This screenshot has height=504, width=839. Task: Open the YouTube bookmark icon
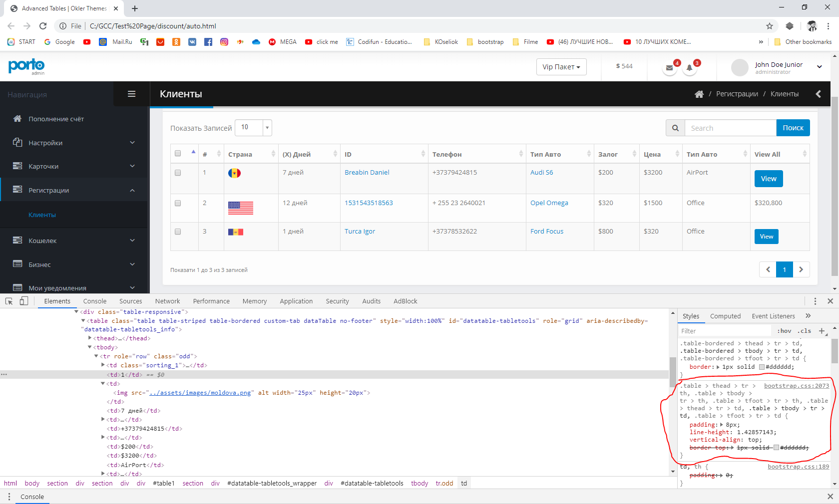pyautogui.click(x=87, y=42)
